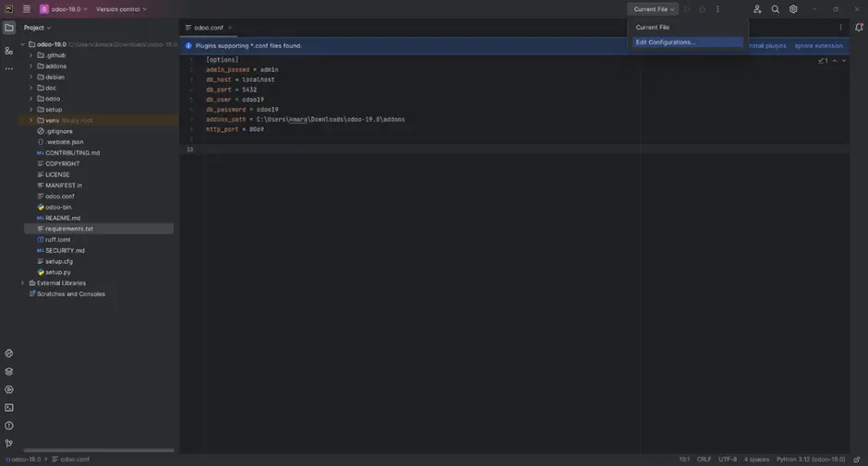Expand the setup folder
Screen dimensions: 868x466
31,110
